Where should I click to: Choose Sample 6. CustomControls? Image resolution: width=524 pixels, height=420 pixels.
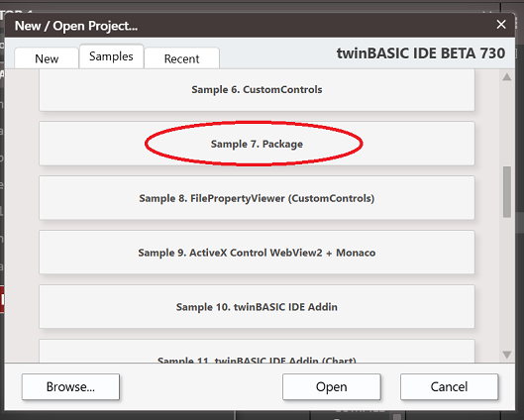257,89
